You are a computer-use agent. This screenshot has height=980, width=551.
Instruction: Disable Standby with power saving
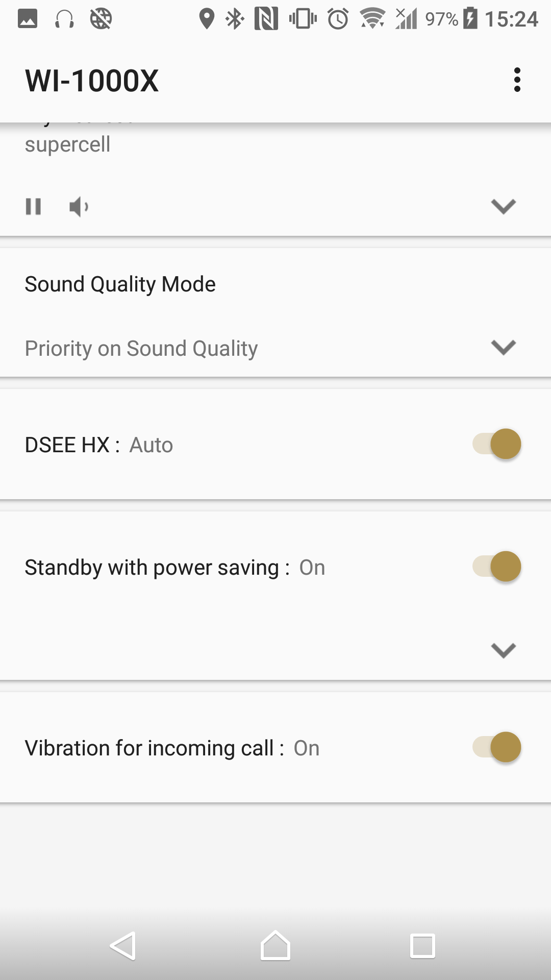pos(497,567)
